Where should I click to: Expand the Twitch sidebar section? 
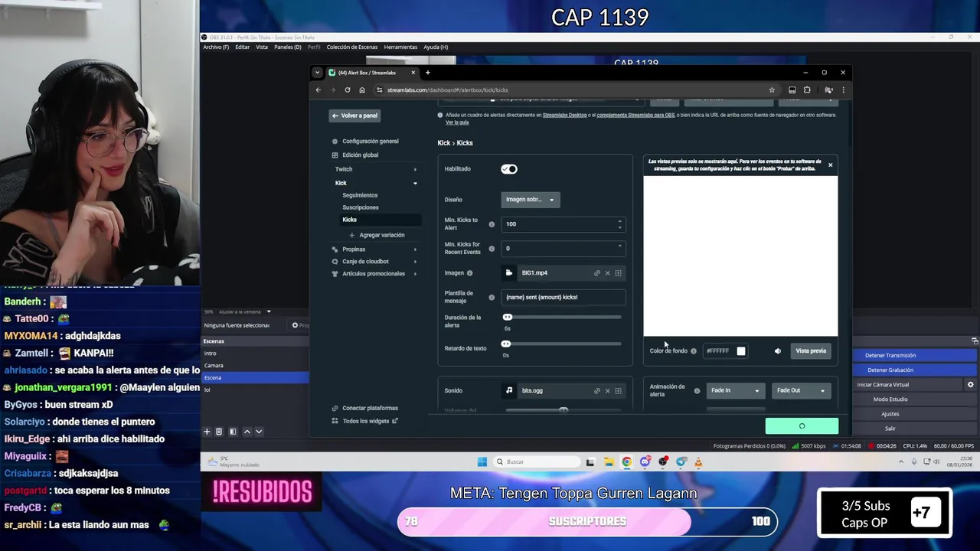point(415,169)
